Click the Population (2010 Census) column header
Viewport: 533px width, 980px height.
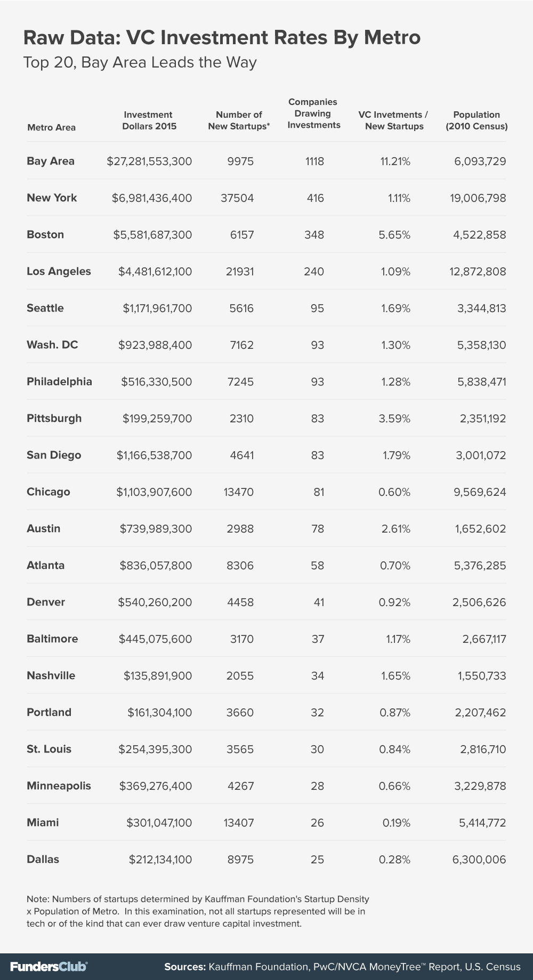point(477,120)
